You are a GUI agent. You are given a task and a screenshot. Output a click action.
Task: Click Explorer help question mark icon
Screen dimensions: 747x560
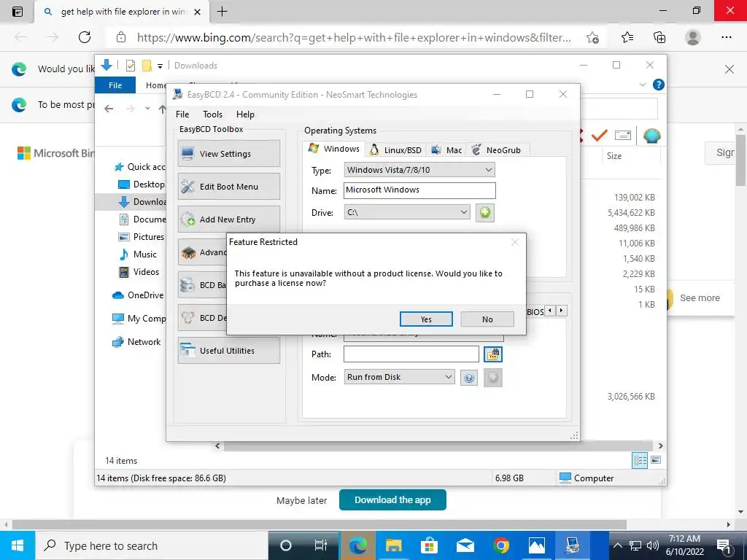659,85
